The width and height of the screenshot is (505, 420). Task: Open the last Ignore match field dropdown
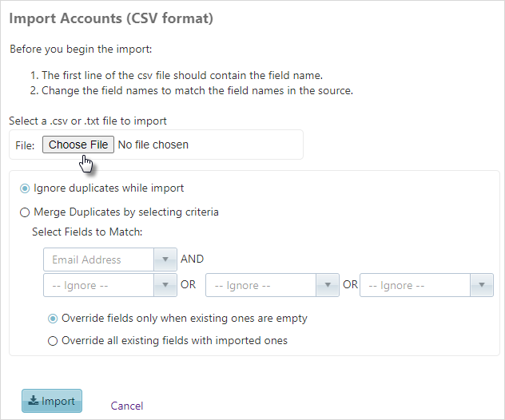[427, 285]
